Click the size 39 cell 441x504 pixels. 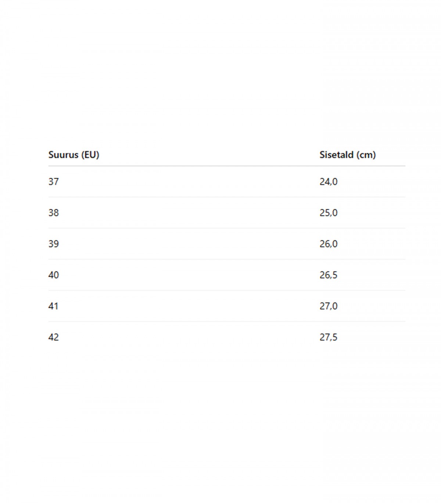[54, 244]
